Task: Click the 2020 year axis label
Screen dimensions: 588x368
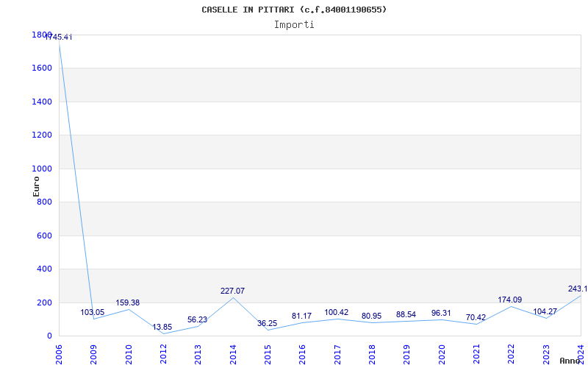Action: point(442,355)
